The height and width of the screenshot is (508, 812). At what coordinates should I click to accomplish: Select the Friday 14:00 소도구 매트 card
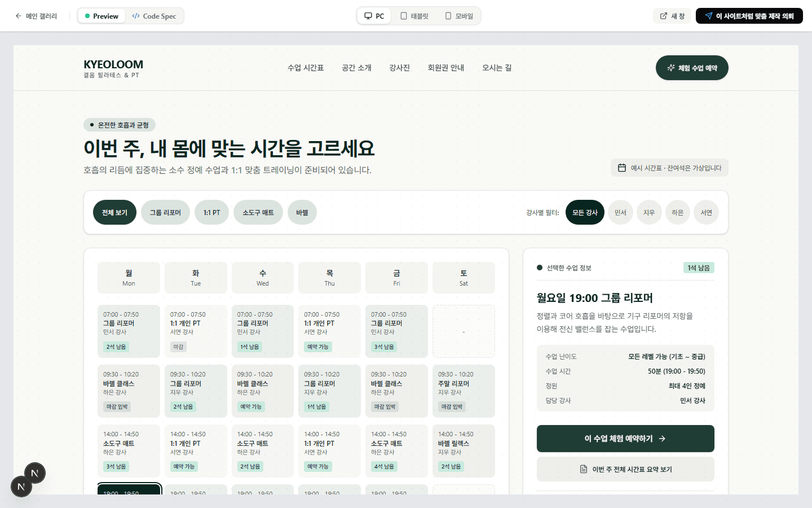click(396, 451)
